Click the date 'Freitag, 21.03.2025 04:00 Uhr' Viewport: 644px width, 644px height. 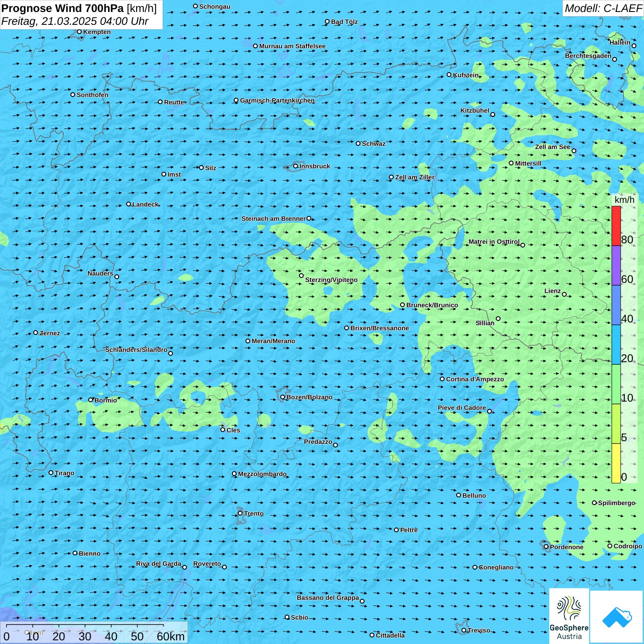coord(75,21)
